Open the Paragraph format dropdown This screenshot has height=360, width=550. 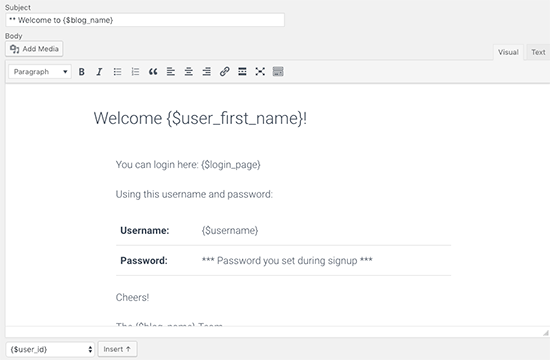click(40, 72)
